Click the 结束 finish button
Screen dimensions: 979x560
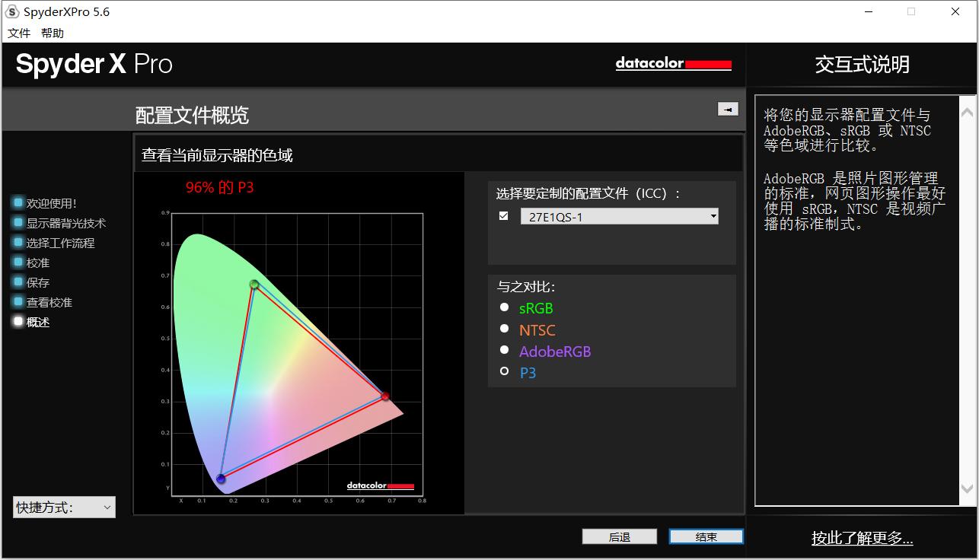click(706, 537)
